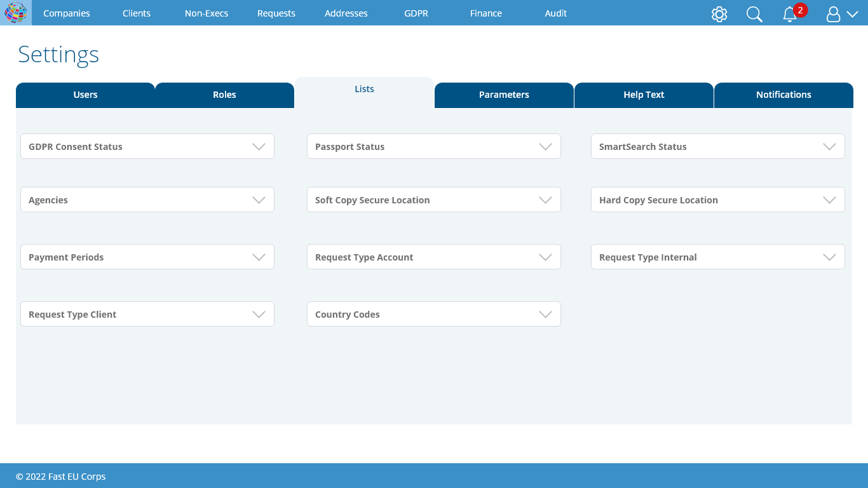
Task: Click the magnifying glass search icon
Action: coord(754,14)
